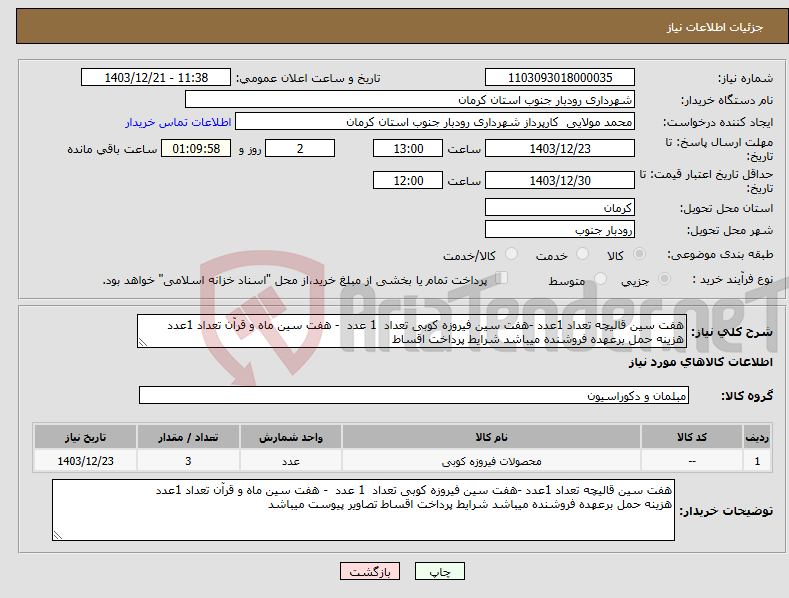
Task: Click the quantity cell 3 in the table
Action: click(x=188, y=461)
